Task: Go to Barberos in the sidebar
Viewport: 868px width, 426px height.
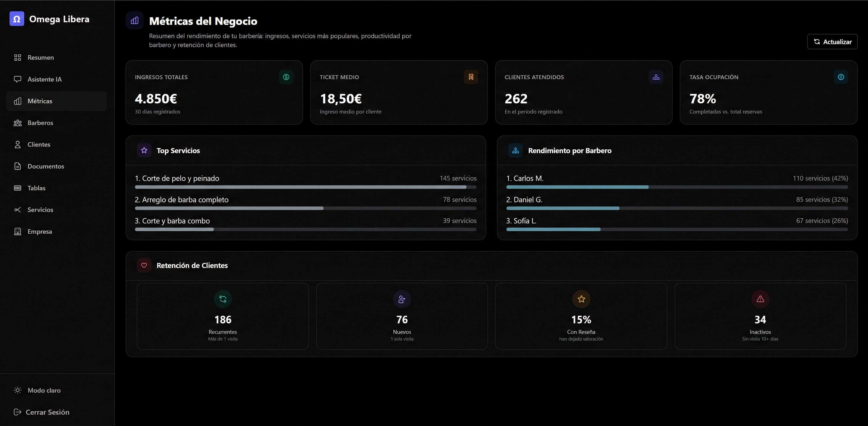Action: pos(56,122)
